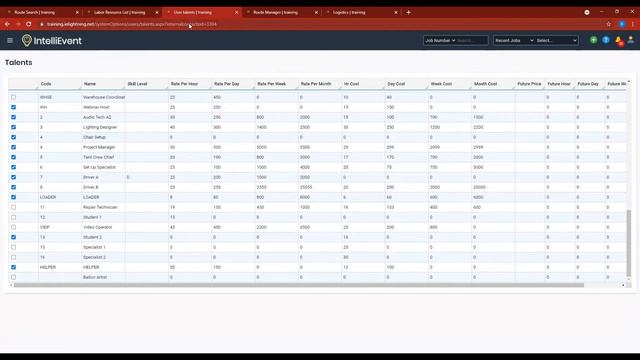Image resolution: width=640 pixels, height=360 pixels.
Task: Close the Route Search tab
Action: click(x=77, y=12)
